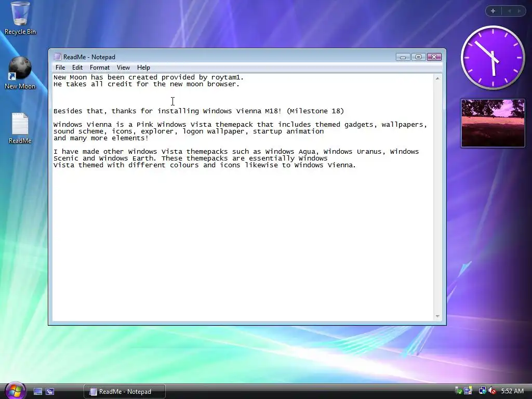The height and width of the screenshot is (399, 532).
Task: Maximize the Notepad window
Action: coord(418,57)
